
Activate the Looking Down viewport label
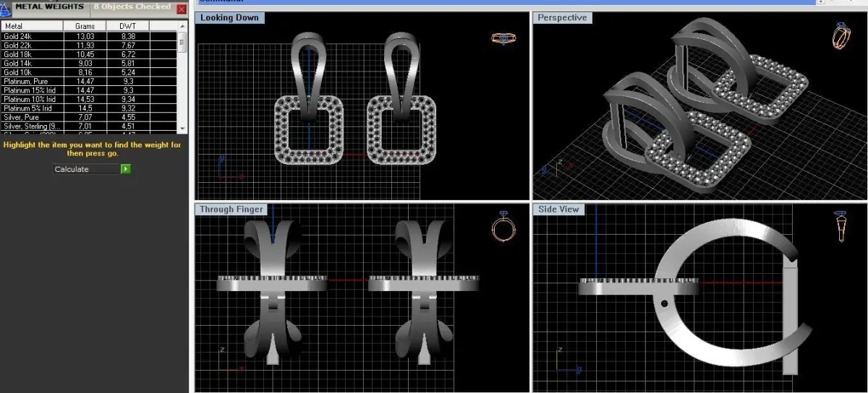pos(229,17)
